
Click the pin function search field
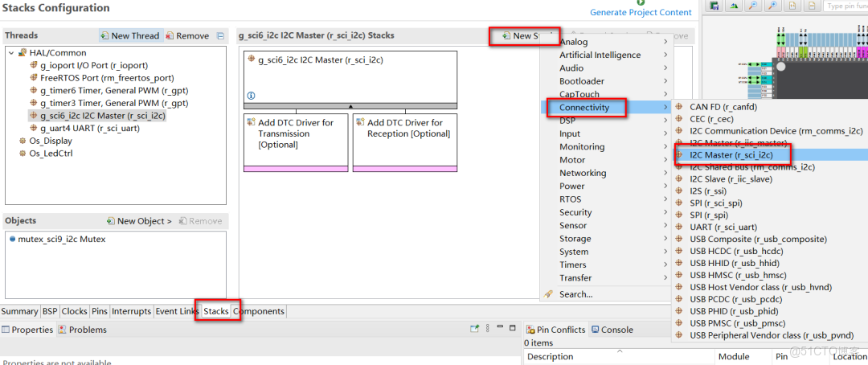pos(845,6)
